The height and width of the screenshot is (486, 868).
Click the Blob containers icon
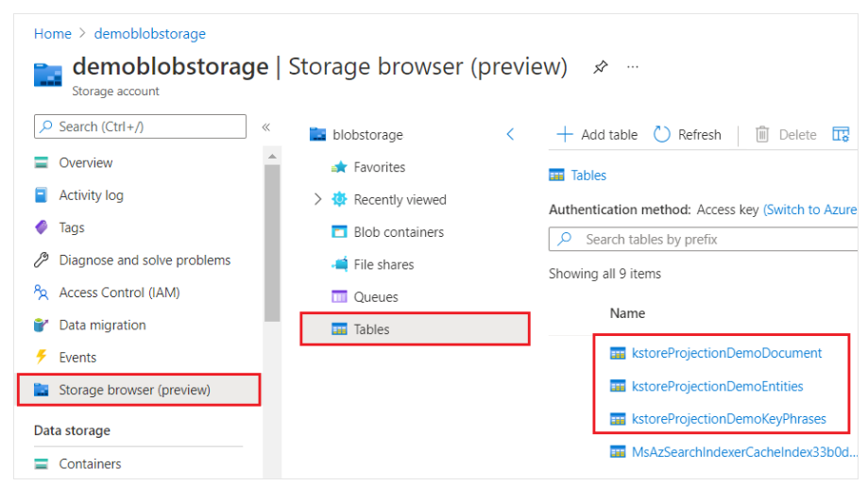(x=339, y=231)
